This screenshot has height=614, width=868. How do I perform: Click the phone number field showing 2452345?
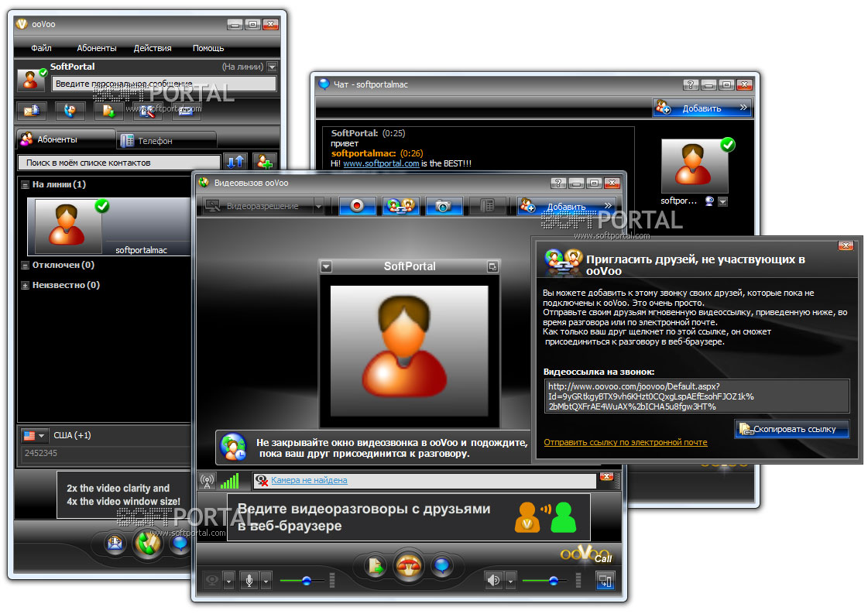105,454
